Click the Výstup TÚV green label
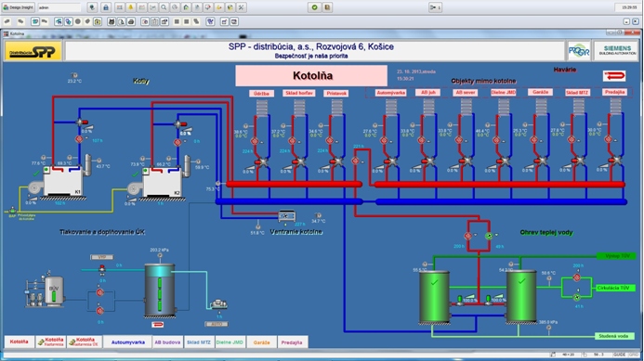Viewport: 644px width, 361px height. [x=617, y=256]
